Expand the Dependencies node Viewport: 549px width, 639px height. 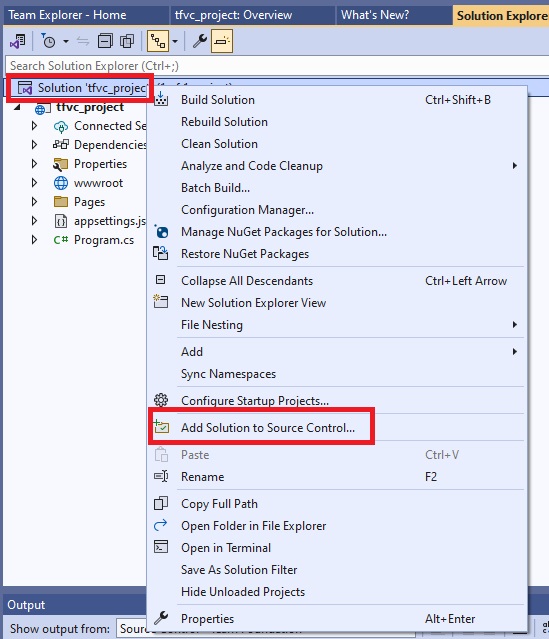34,145
